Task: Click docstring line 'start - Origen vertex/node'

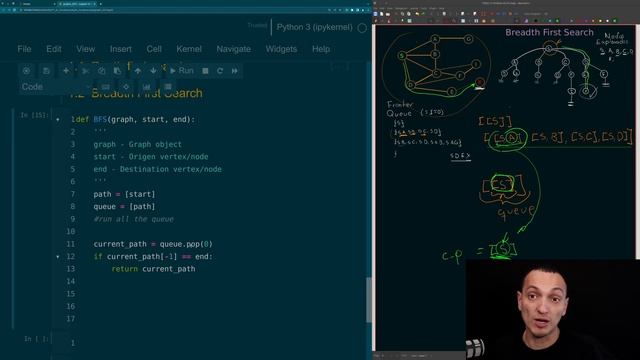Action: (151, 157)
